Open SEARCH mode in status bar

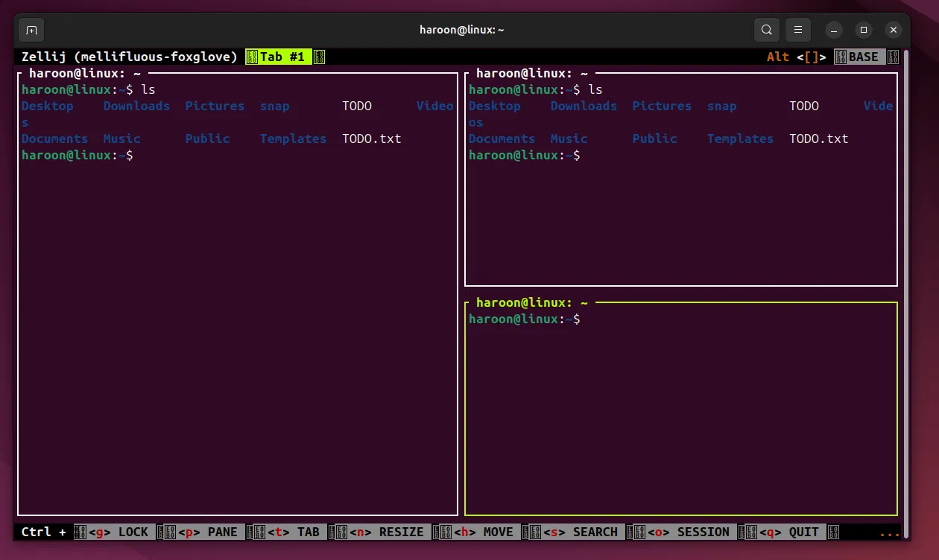(581, 532)
